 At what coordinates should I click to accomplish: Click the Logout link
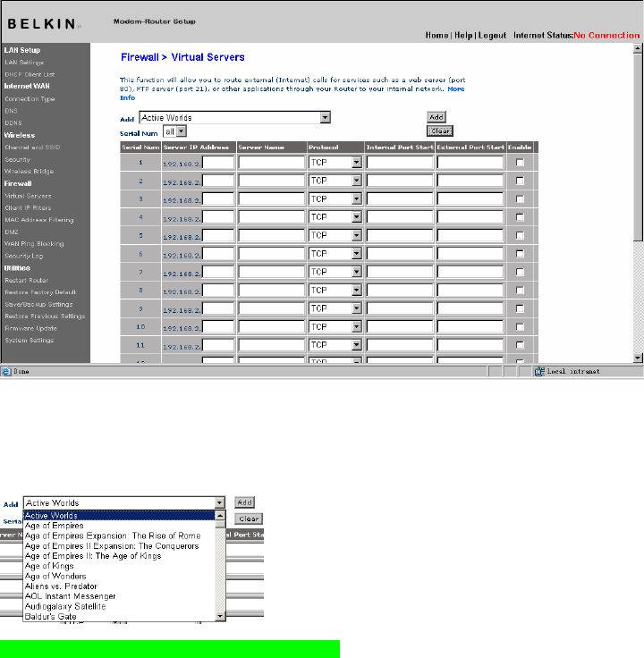tap(492, 35)
